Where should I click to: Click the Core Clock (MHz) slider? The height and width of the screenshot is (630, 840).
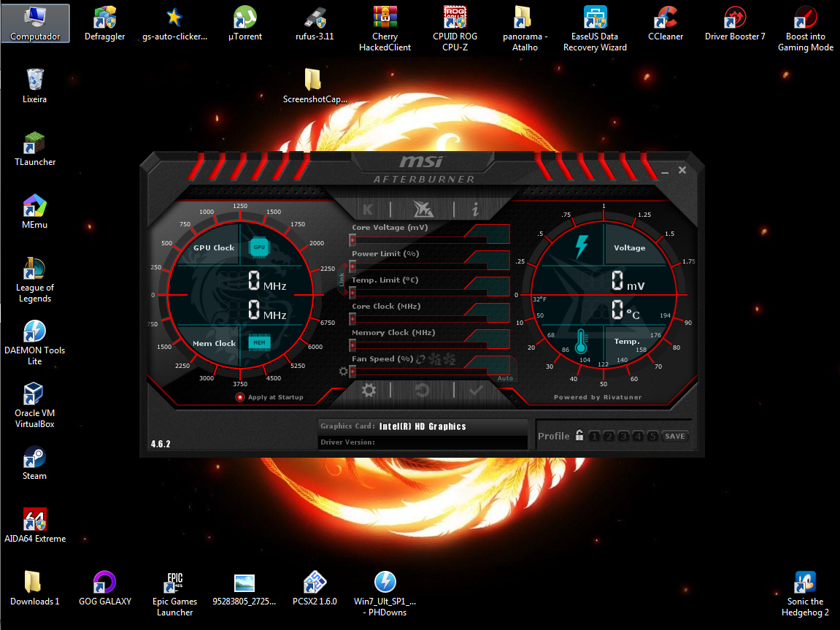[x=418, y=319]
